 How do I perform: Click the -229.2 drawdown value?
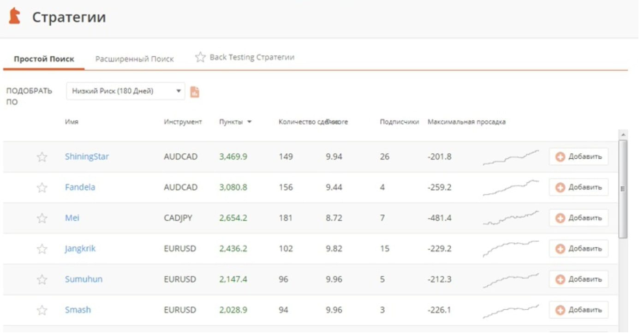(439, 248)
